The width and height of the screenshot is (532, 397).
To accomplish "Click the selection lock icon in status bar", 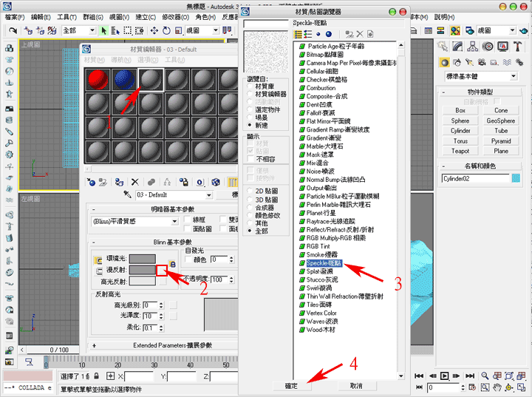I will click(97, 376).
